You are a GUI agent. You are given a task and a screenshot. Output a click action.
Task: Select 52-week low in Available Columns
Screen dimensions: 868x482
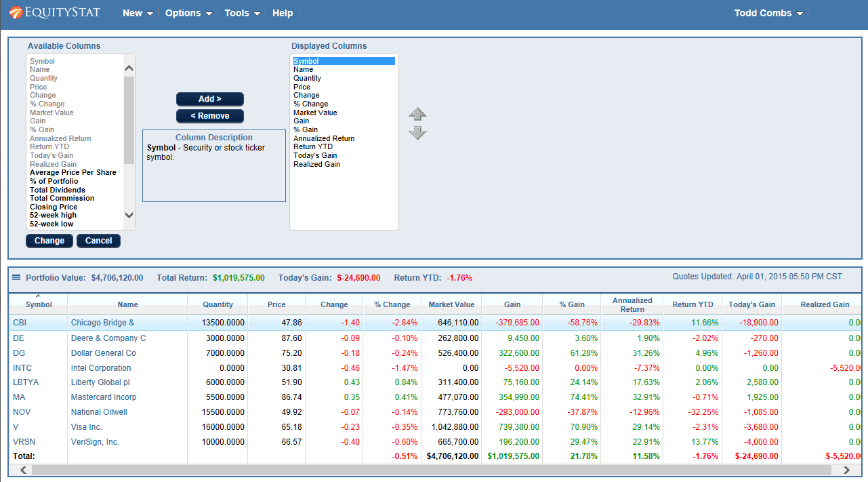[52, 224]
